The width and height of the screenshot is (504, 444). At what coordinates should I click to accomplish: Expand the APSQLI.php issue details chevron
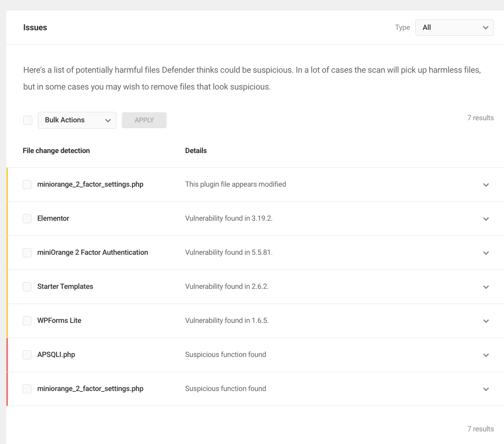coord(486,355)
